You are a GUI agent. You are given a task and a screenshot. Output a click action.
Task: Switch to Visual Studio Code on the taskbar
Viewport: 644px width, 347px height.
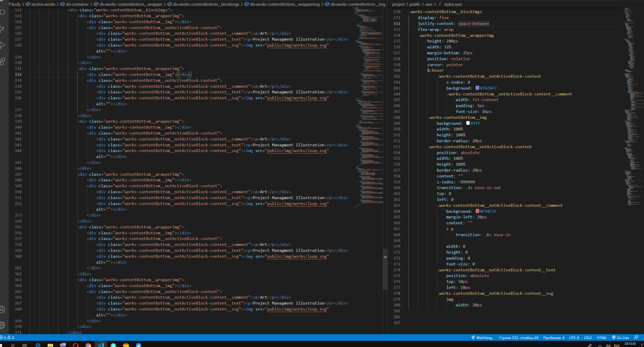coord(101,345)
